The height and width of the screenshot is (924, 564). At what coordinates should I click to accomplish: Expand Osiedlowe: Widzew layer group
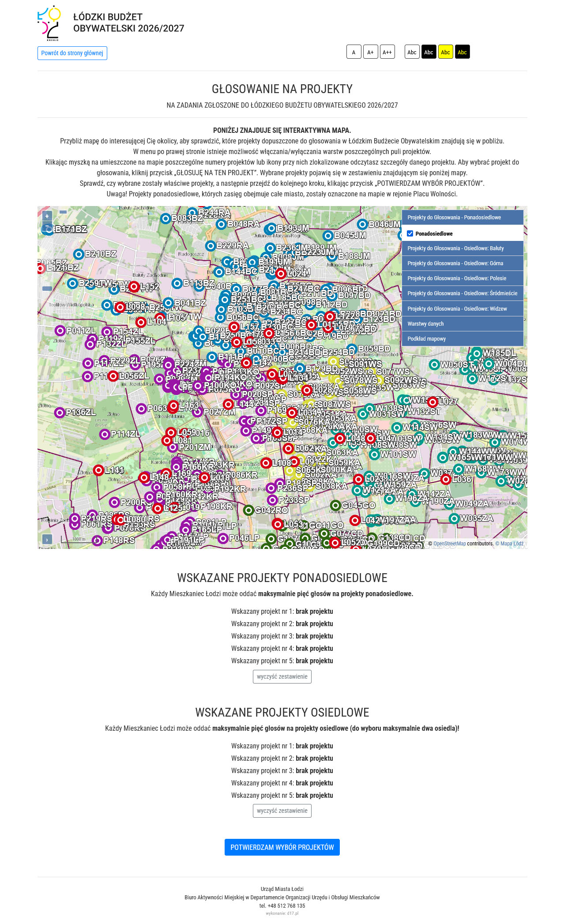pos(462,309)
